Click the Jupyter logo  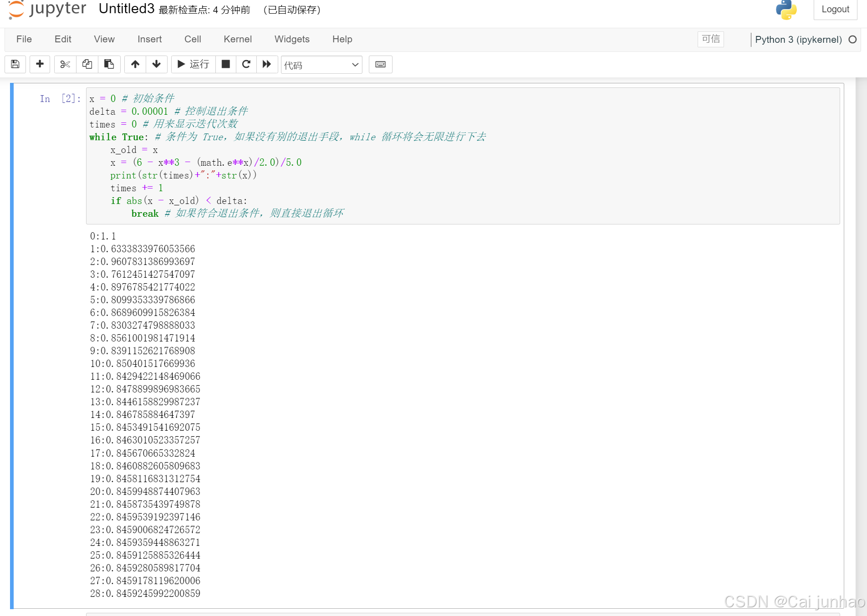[x=47, y=9]
